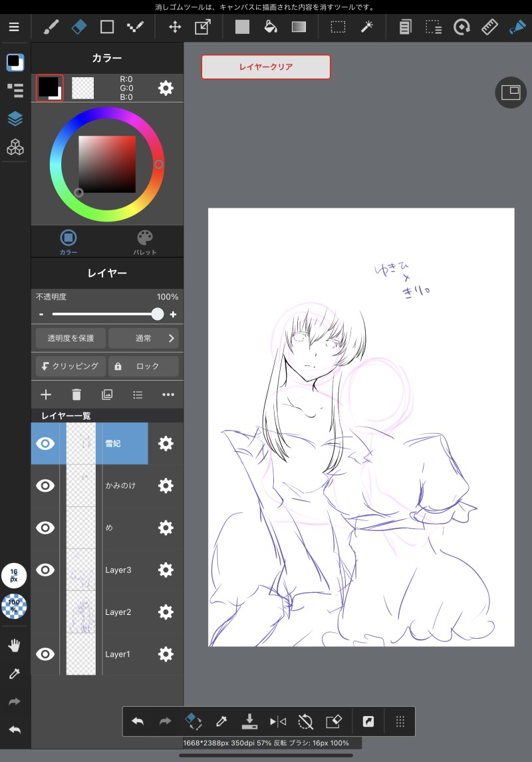The width and height of the screenshot is (532, 762).
Task: Delete layer with trash button
Action: click(x=76, y=395)
